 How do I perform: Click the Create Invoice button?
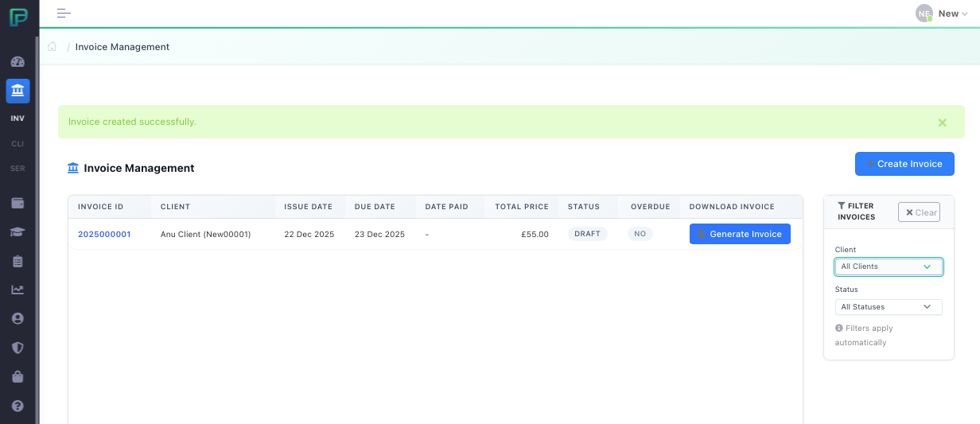click(904, 164)
